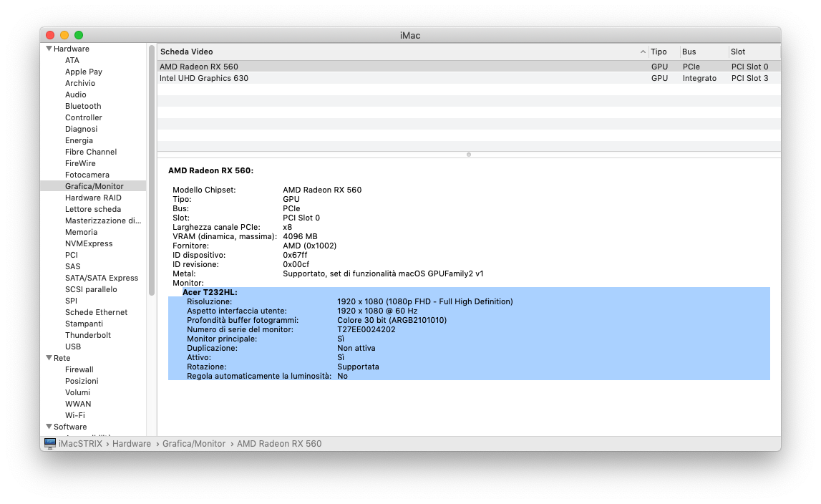Open Schede Ethernet in the sidebar
This screenshot has height=504, width=821.
[x=97, y=312]
